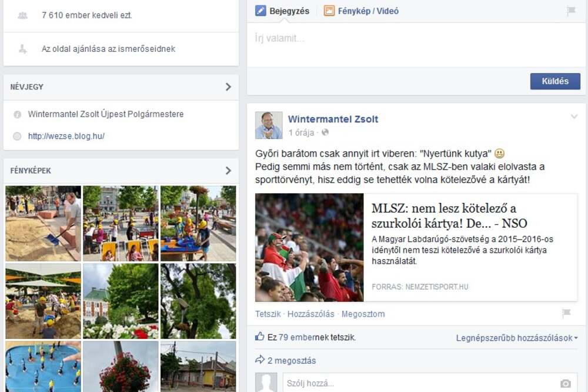The image size is (588, 392).
Task: Open the photo of man shoveling sand
Action: coord(43,224)
